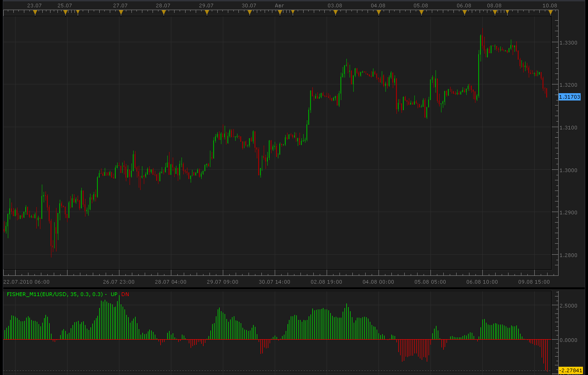Click the current price tag 1.31703

click(x=570, y=97)
